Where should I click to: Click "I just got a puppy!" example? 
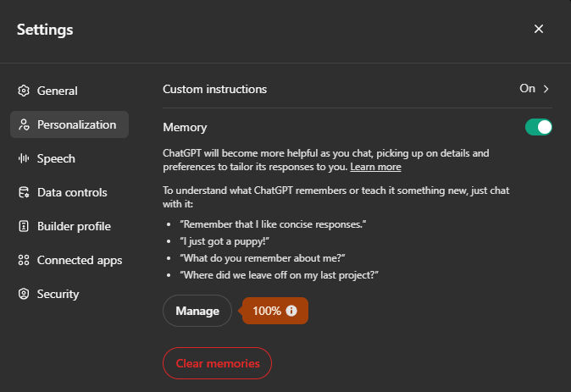(225, 241)
